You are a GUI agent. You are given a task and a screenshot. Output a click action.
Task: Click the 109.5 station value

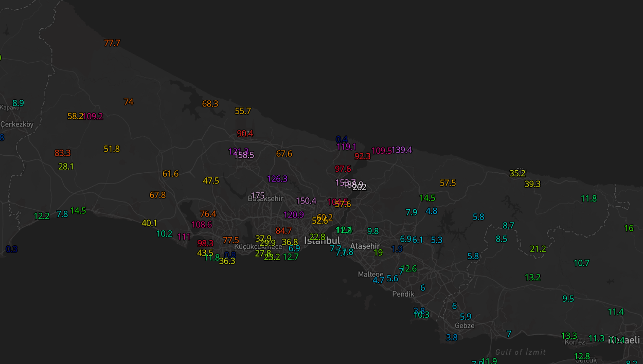tap(381, 151)
